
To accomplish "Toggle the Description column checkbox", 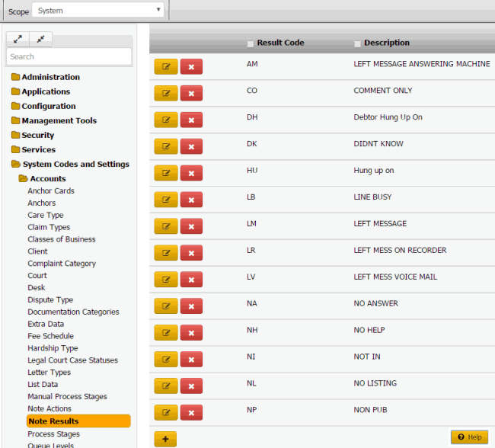I will [x=358, y=43].
